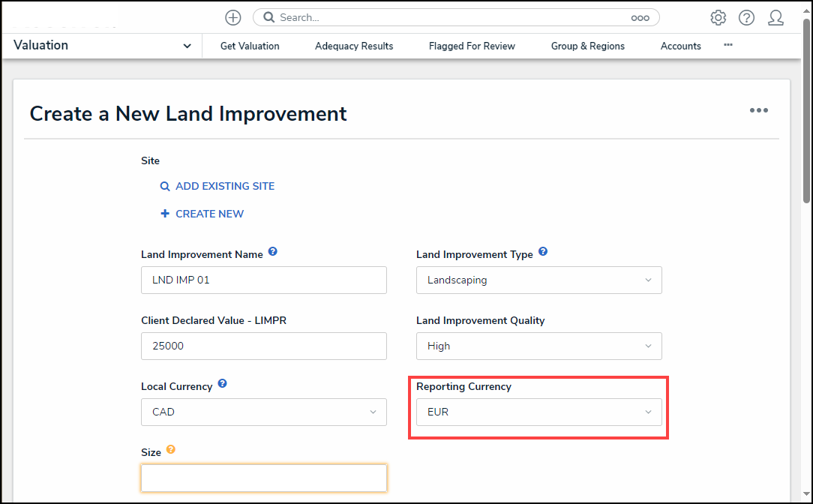Click plus icon beside Create New
The height and width of the screenshot is (504, 813).
[x=165, y=214]
